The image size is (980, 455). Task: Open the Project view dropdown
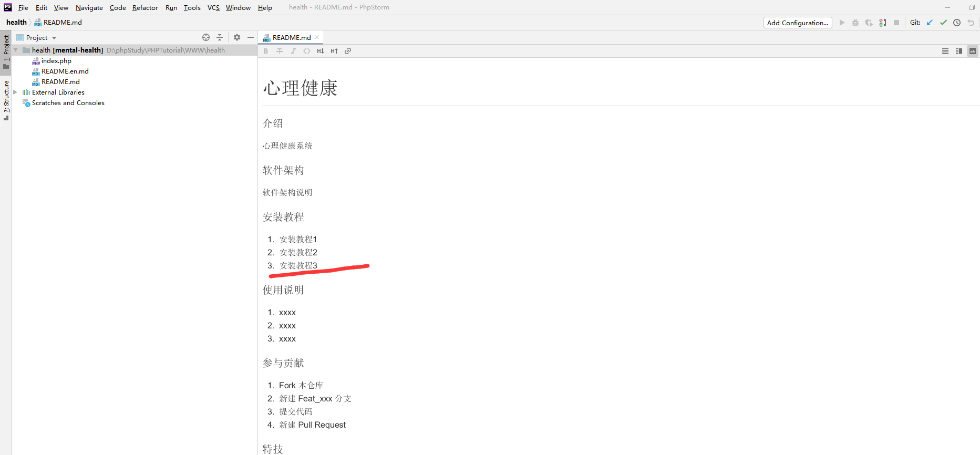coord(37,38)
